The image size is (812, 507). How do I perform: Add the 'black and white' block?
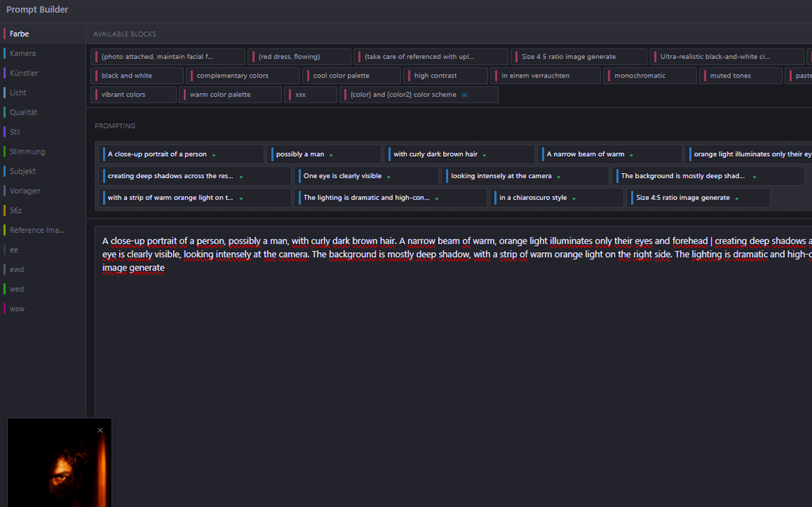coord(127,75)
